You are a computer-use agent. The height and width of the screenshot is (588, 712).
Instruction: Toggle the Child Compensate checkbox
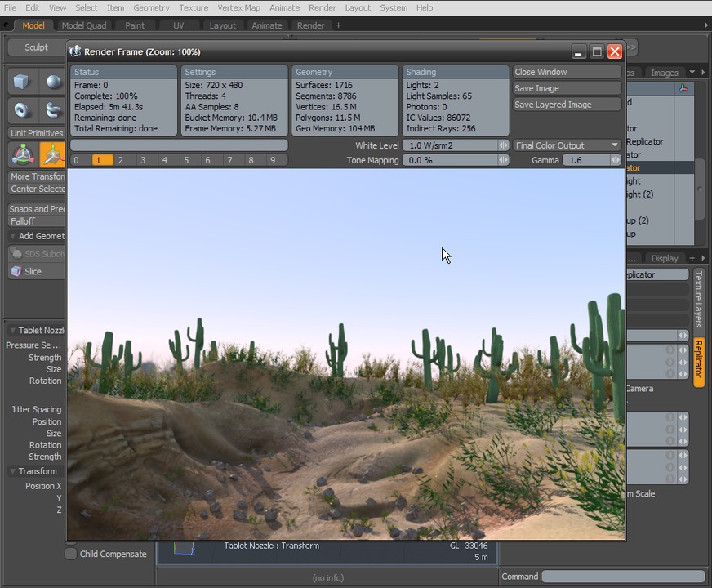click(71, 554)
